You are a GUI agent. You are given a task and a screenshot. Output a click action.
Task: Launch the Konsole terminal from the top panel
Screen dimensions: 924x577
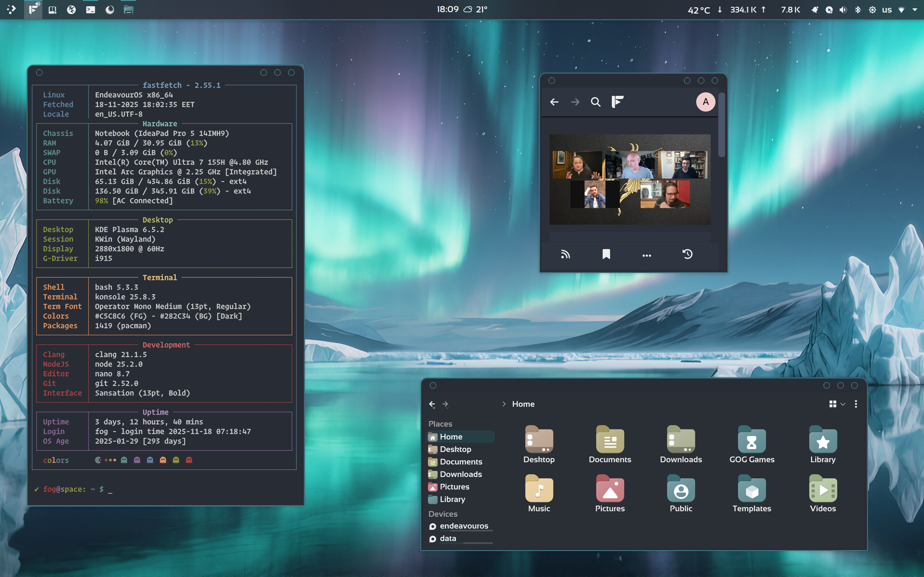[x=90, y=10]
